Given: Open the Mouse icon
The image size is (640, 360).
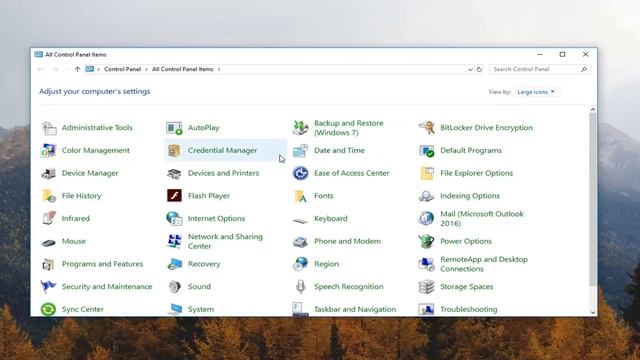Looking at the screenshot, I should 49,243.
